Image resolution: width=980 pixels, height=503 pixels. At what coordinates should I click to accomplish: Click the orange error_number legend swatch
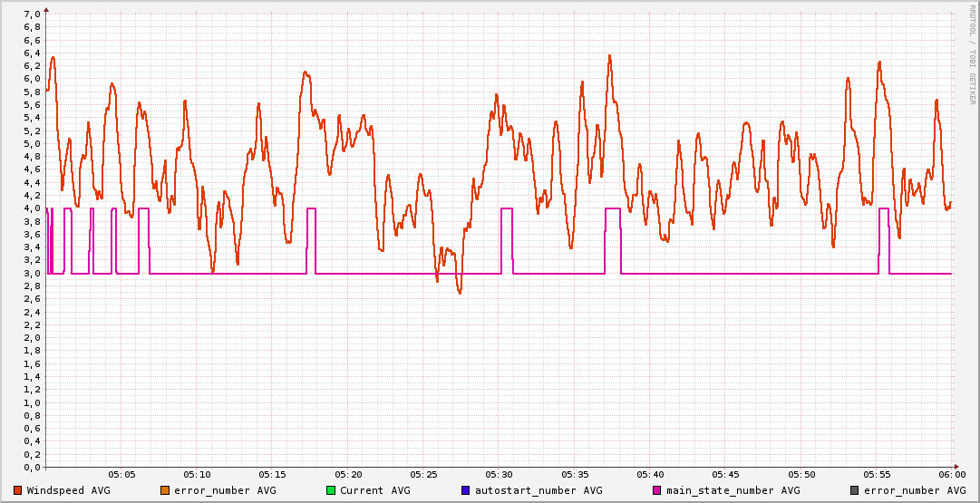pyautogui.click(x=164, y=490)
